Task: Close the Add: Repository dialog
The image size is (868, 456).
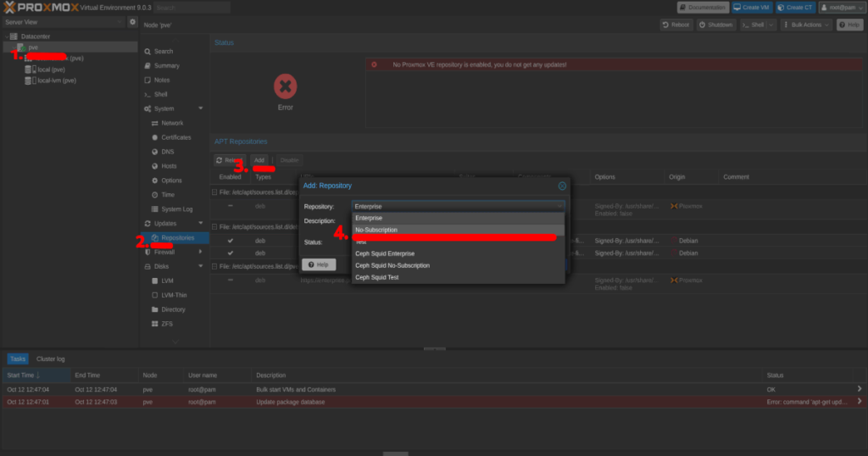Action: pos(562,186)
